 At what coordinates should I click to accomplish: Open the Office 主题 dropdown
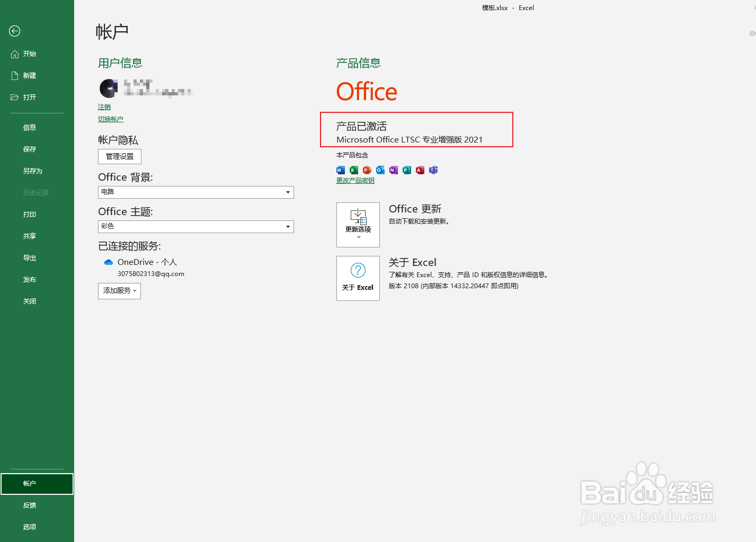coord(195,226)
